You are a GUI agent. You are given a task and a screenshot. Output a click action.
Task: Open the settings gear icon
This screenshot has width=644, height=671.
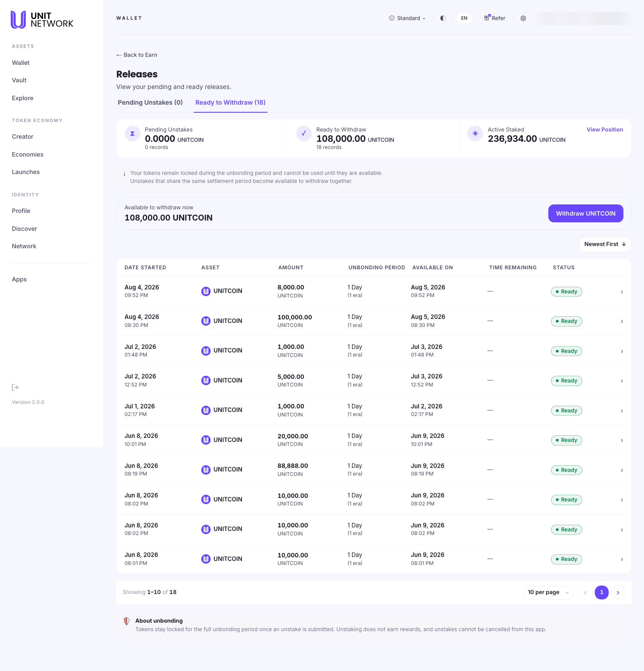tap(523, 18)
